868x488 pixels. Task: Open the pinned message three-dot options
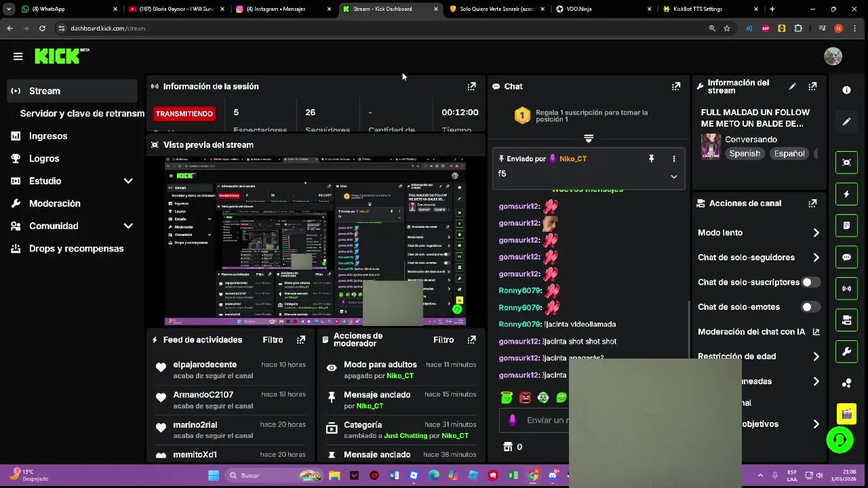coord(673,159)
